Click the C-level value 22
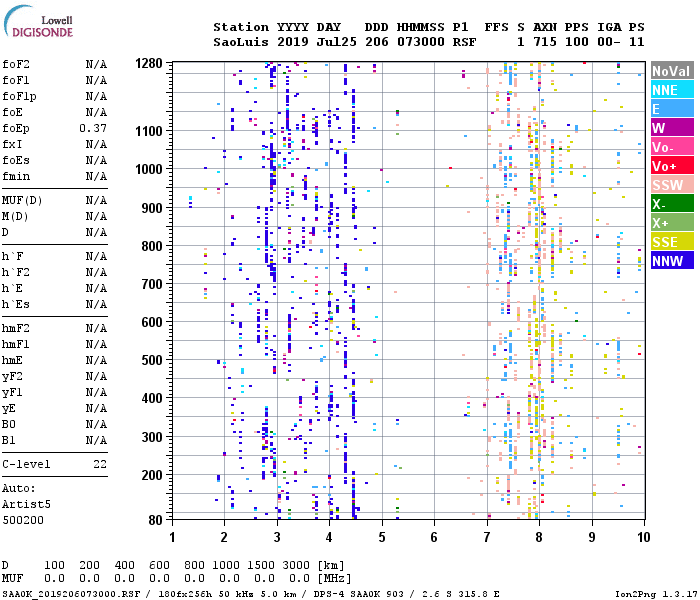This screenshot has height=600, width=700. pyautogui.click(x=100, y=465)
